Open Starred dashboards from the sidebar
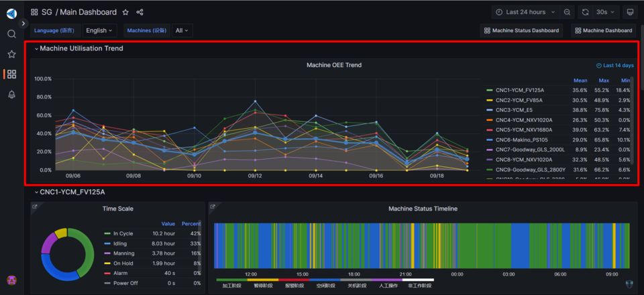 11,54
